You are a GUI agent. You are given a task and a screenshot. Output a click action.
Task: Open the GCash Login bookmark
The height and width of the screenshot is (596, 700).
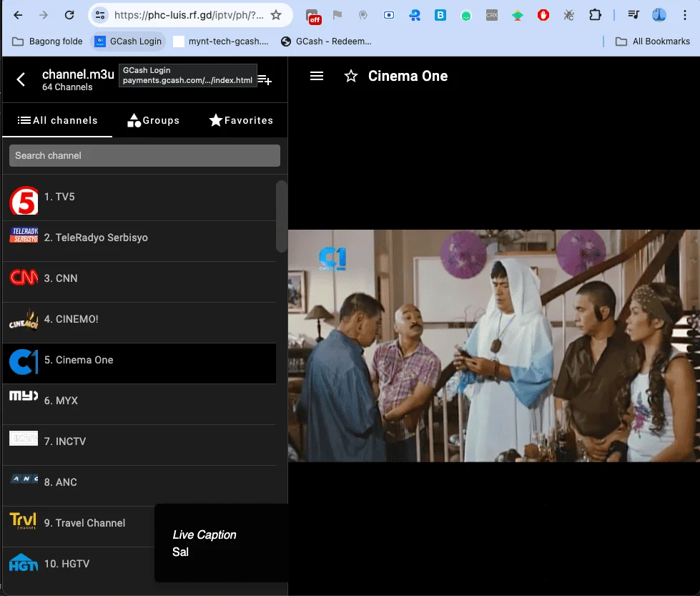(129, 41)
